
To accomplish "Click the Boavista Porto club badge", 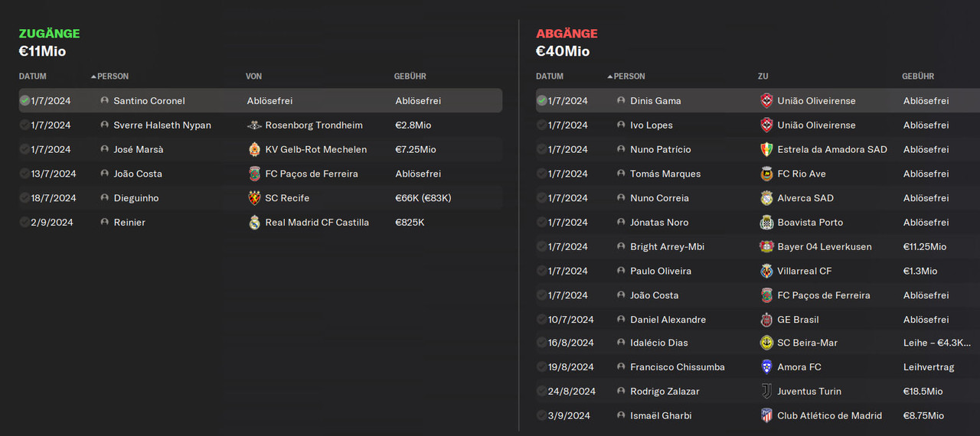I will pos(766,223).
